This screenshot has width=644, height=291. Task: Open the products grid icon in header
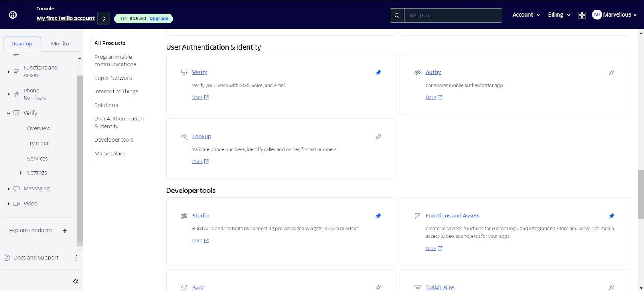pos(582,15)
